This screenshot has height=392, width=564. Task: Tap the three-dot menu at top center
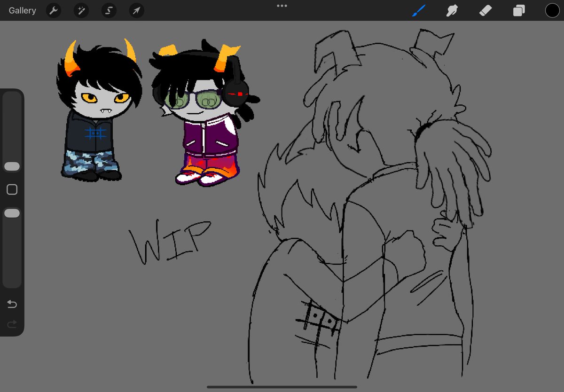pyautogui.click(x=282, y=6)
